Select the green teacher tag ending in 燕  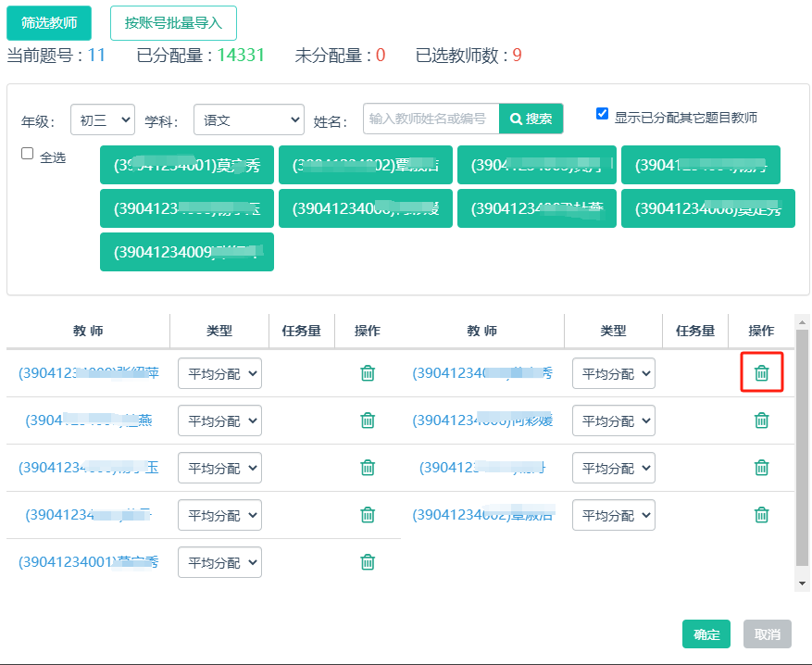point(537,208)
